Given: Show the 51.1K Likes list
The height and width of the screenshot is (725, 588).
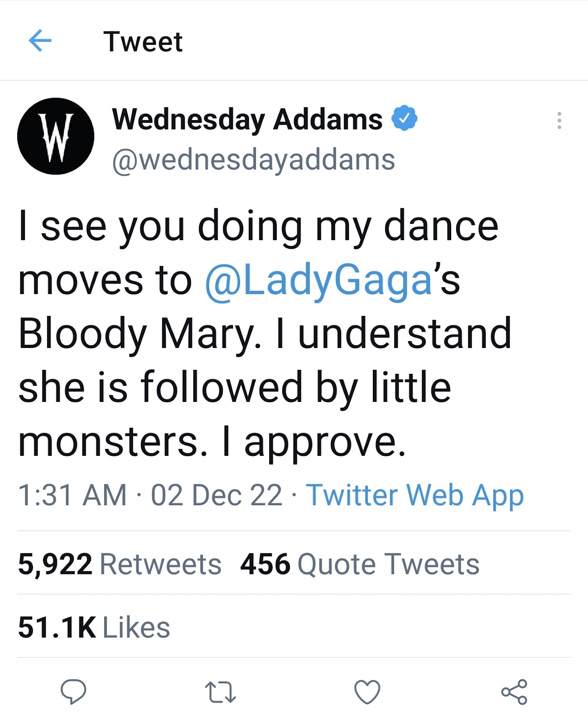Looking at the screenshot, I should point(94,628).
